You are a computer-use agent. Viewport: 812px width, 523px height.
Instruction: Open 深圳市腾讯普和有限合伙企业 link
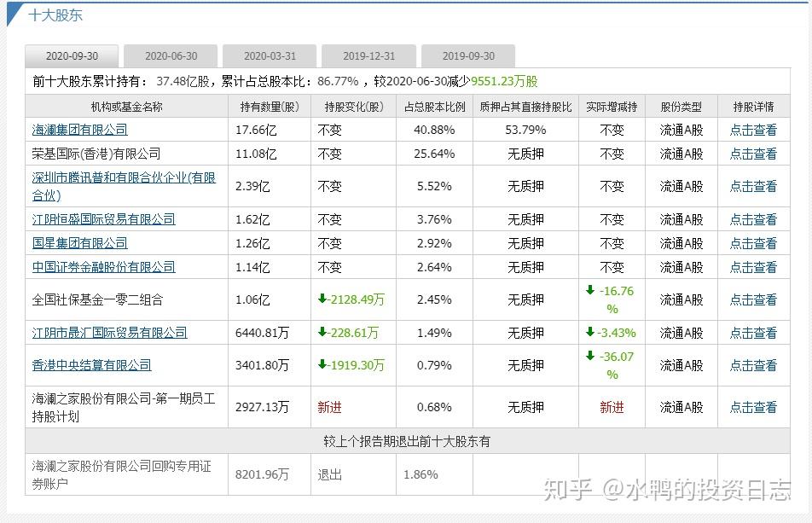tap(124, 186)
